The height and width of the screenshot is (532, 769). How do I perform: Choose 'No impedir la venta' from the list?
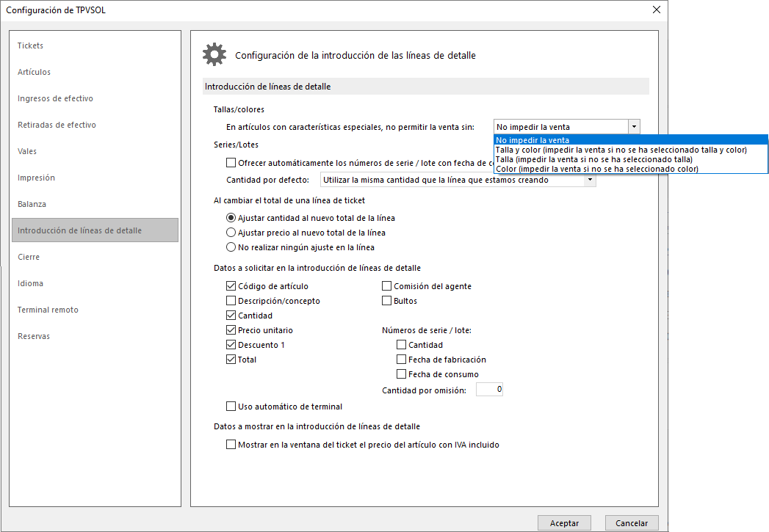631,141
